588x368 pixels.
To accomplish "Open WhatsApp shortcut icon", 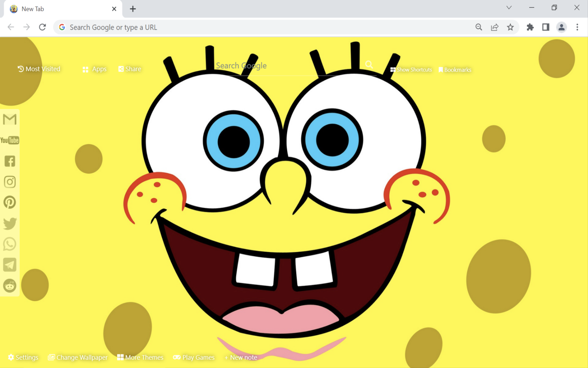I will click(x=10, y=244).
